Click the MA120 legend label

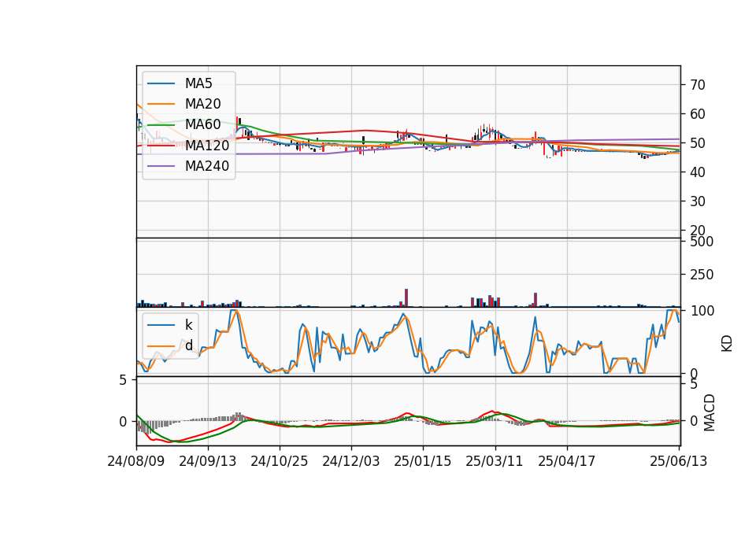(x=207, y=145)
